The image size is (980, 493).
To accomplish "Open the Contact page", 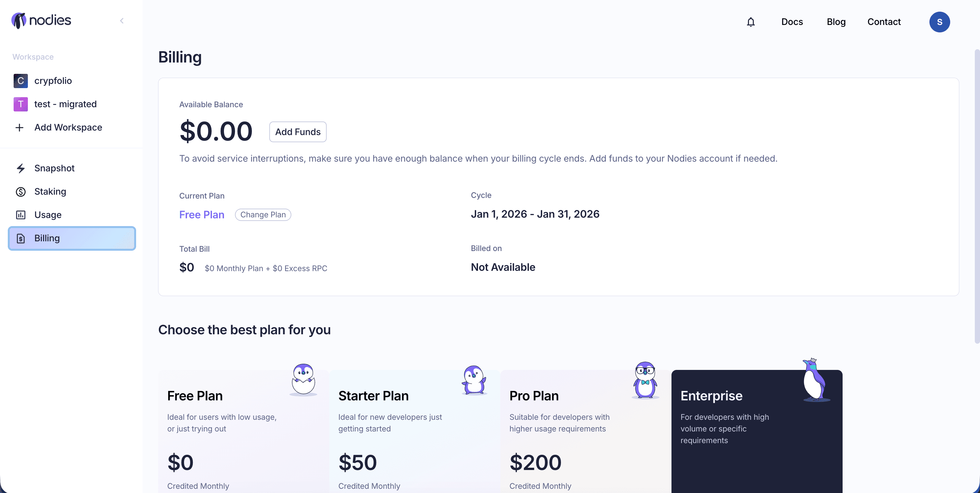I will (883, 22).
